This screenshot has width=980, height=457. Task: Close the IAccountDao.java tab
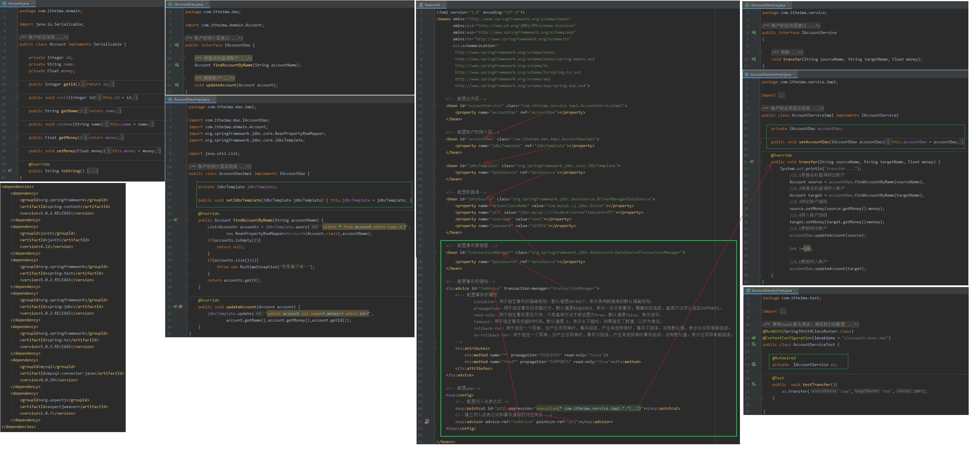click(x=207, y=5)
